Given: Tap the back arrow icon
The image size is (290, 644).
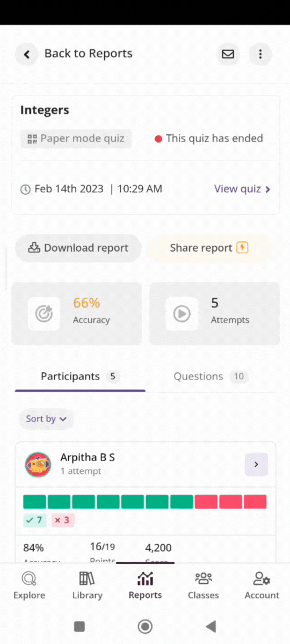Looking at the screenshot, I should (x=26, y=54).
